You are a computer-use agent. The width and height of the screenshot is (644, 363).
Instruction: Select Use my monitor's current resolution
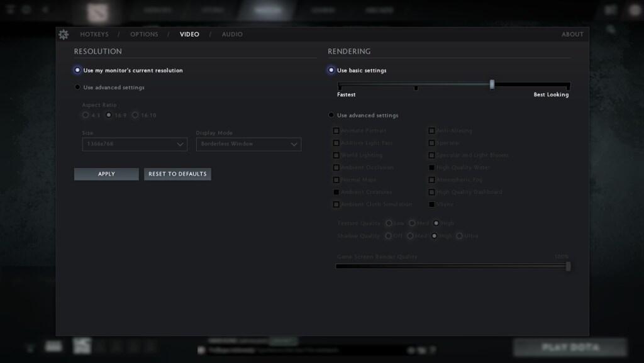pos(77,70)
